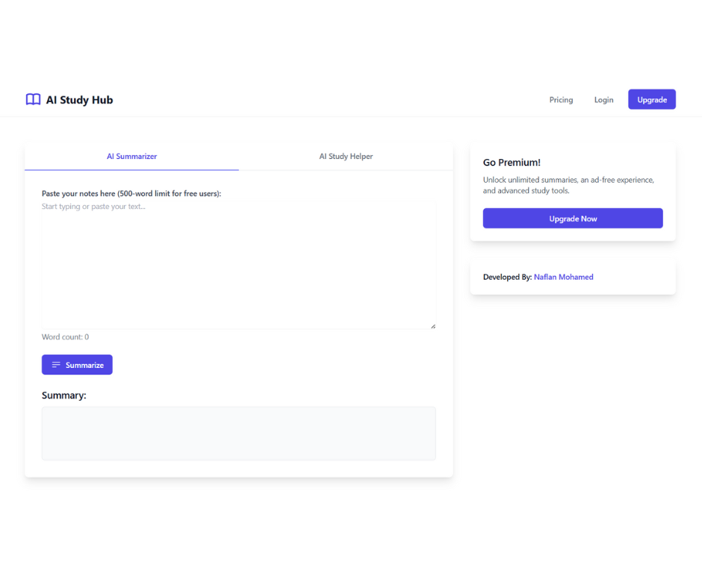Switch to the AI Study Helper tab

[346, 156]
